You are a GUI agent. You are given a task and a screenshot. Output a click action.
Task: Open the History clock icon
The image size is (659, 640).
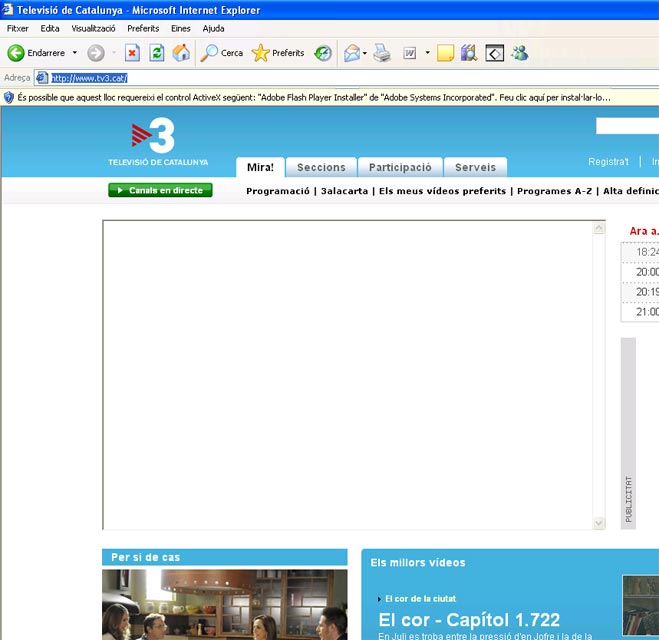point(323,53)
